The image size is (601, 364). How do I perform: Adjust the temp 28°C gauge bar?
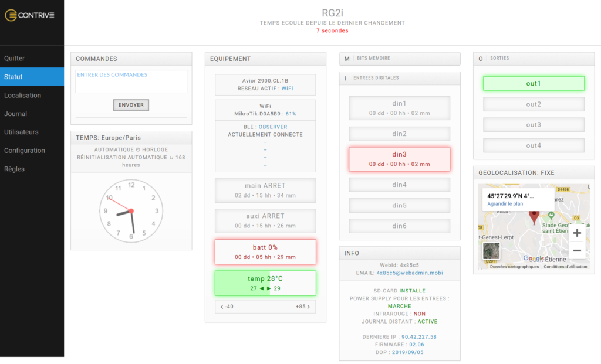click(x=265, y=283)
